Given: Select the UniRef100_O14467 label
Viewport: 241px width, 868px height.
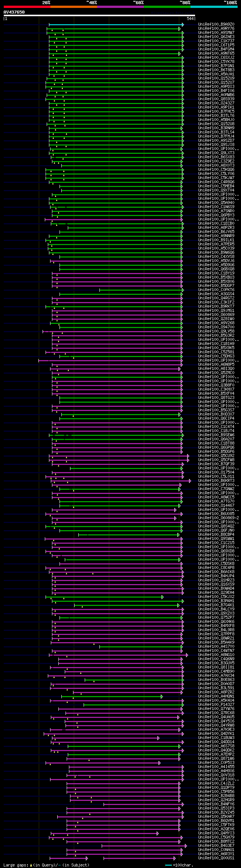Looking at the screenshot, I should tap(216, 506).
